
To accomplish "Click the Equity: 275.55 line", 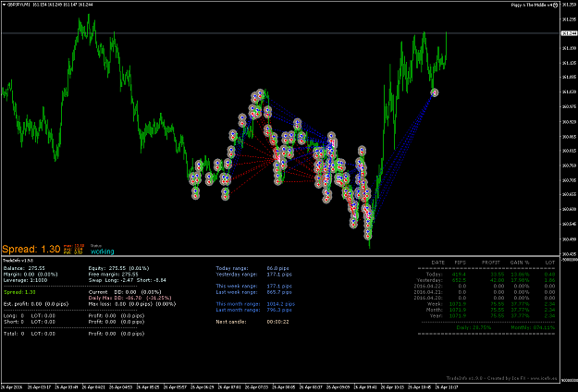I will [x=118, y=269].
